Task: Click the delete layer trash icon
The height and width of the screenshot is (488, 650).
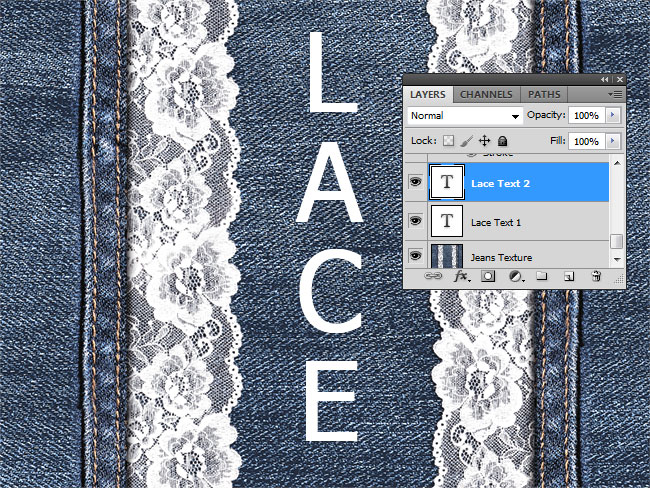Action: [596, 277]
